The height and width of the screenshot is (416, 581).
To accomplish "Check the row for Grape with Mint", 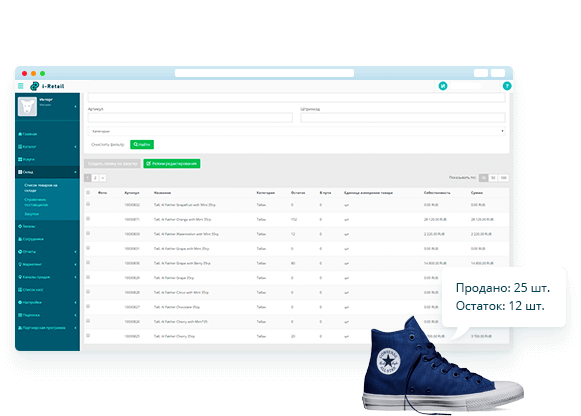I will click(88, 248).
